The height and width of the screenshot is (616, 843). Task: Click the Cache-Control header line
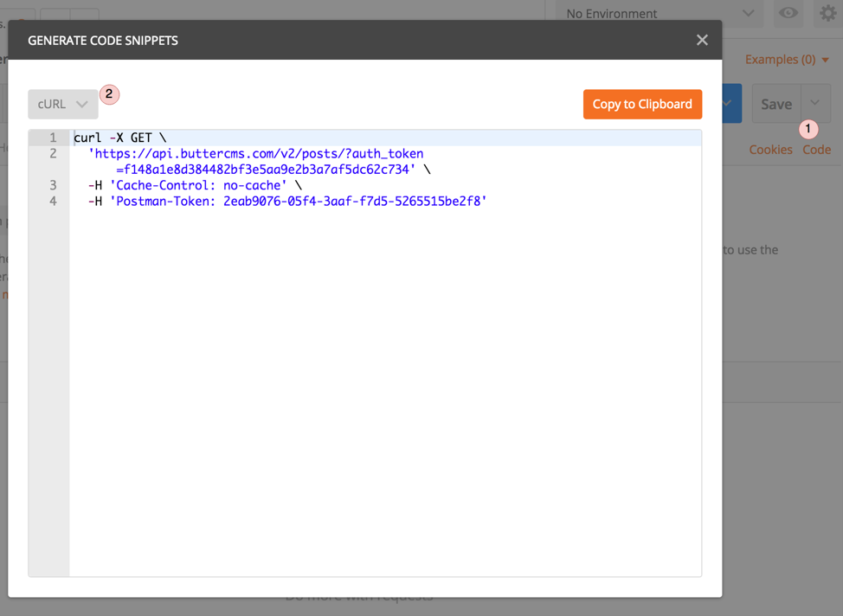tap(196, 185)
